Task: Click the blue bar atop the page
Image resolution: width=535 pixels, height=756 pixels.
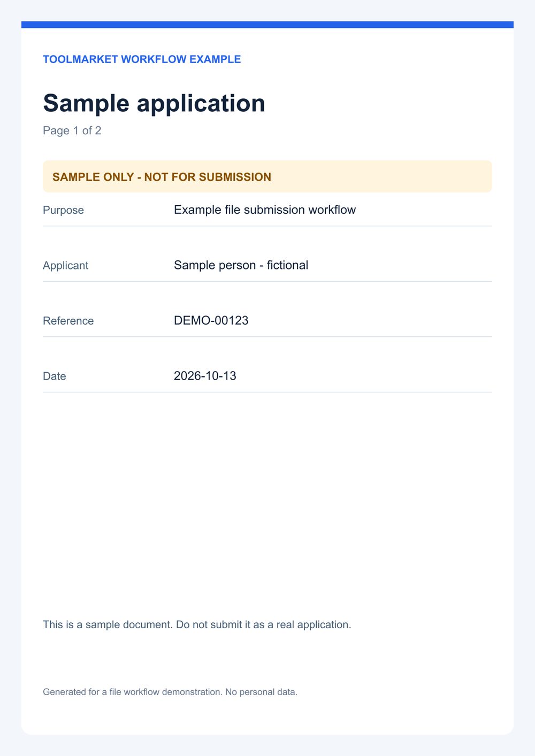Action: tap(267, 25)
